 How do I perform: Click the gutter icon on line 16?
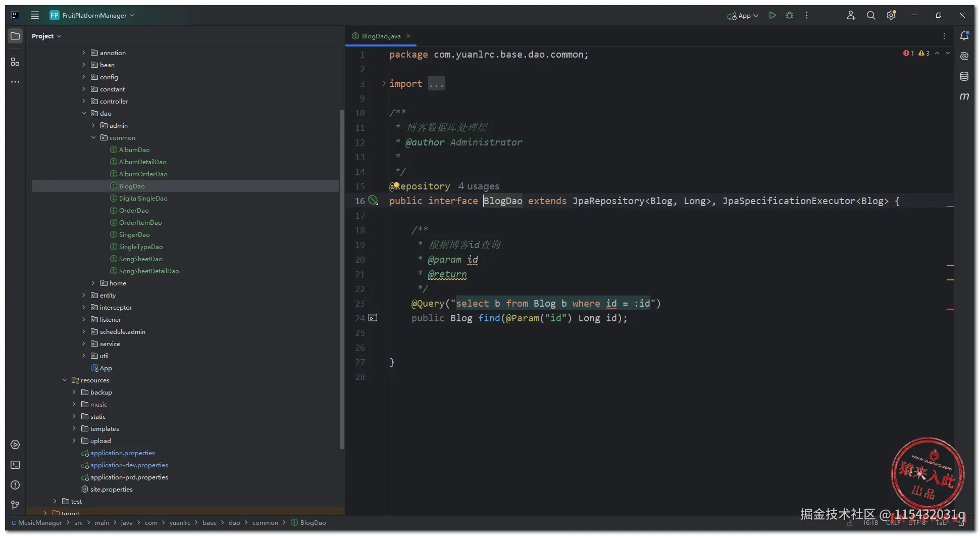pyautogui.click(x=373, y=201)
